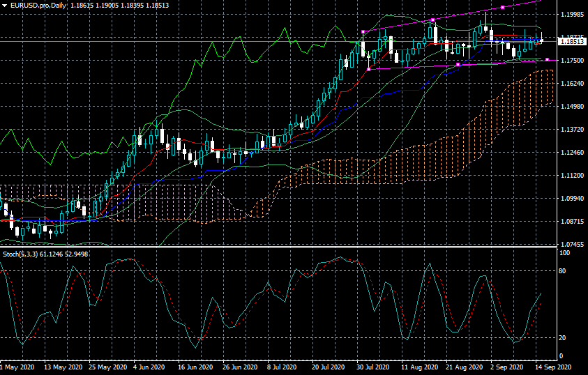Select lower channel line's leftmost anchor point
The width and height of the screenshot is (588, 375).
(368, 69)
